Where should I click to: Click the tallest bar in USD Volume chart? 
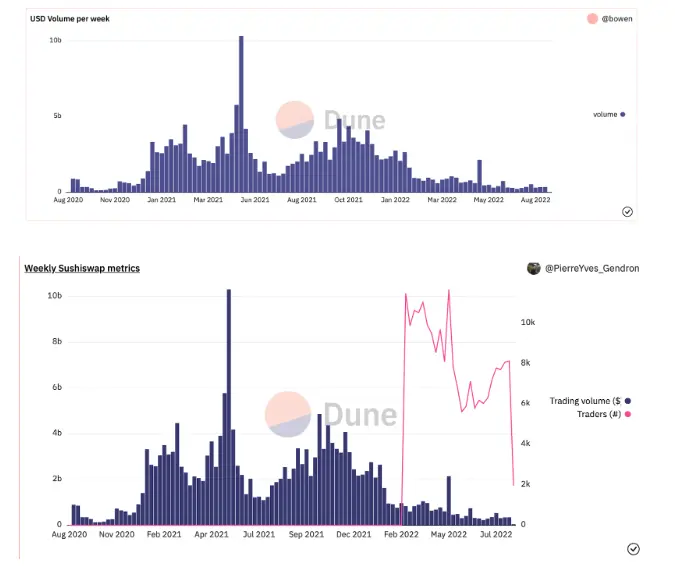(x=241, y=114)
